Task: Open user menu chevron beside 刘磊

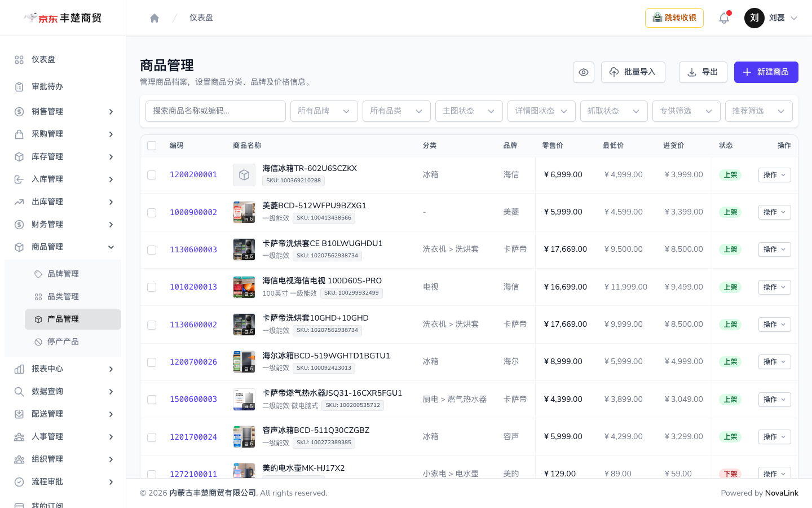Action: point(794,18)
